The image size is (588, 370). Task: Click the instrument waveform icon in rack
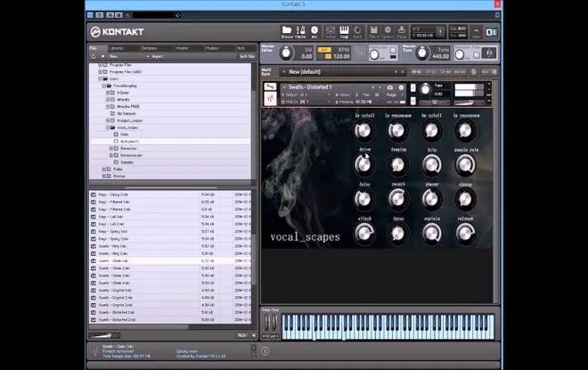point(270,99)
